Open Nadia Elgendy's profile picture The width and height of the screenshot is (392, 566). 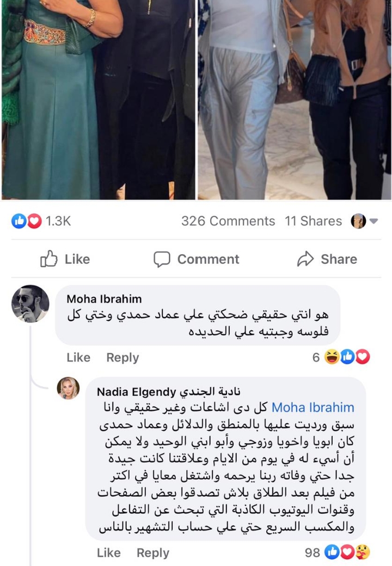[69, 388]
